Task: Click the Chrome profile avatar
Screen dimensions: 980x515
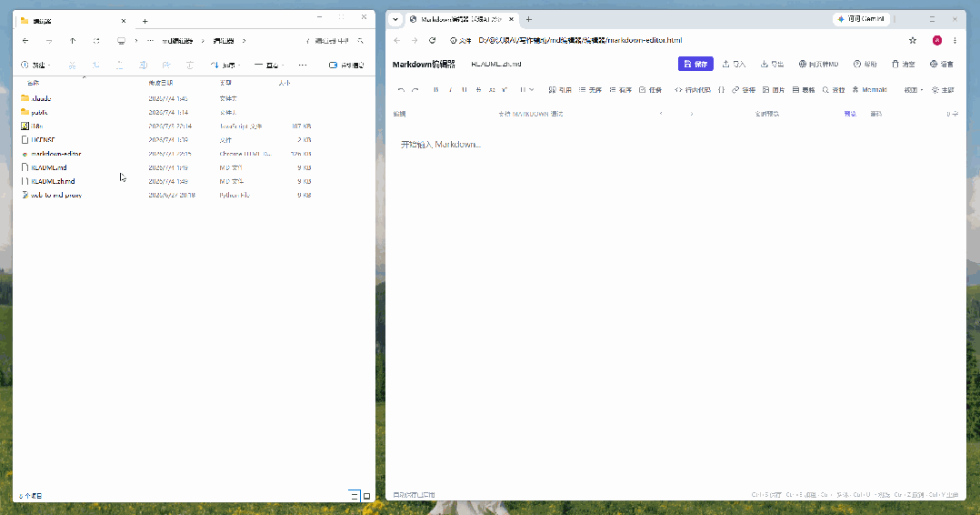Action: 937,40
